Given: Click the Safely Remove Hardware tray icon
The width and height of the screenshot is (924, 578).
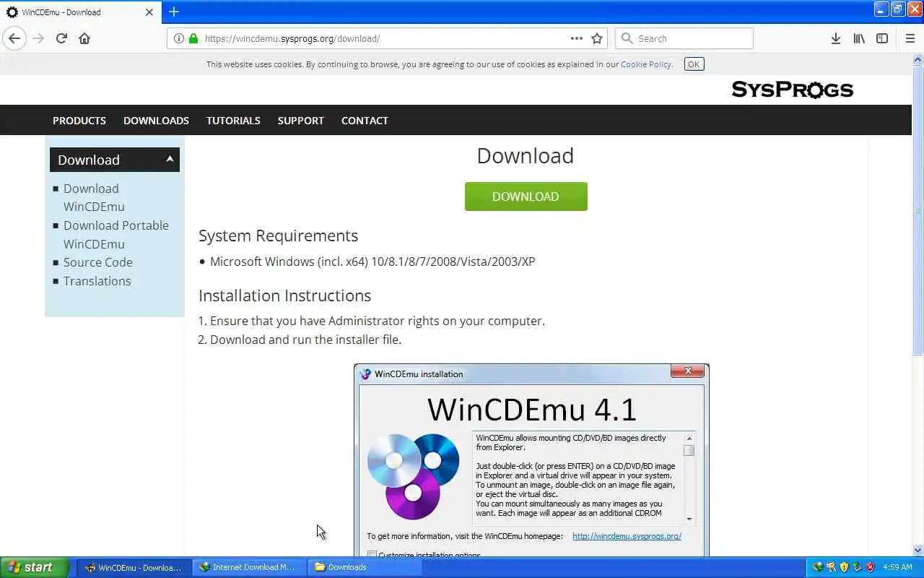Looking at the screenshot, I should tap(857, 567).
